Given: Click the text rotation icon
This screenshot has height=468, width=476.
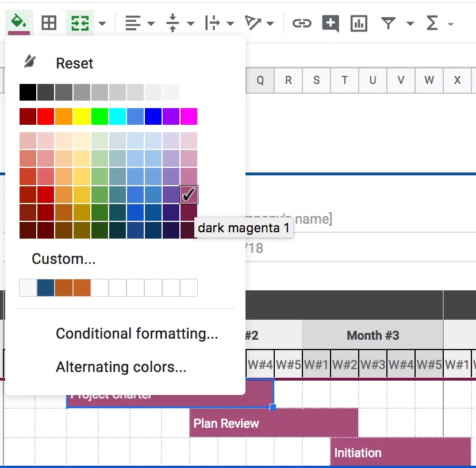Looking at the screenshot, I should [x=252, y=23].
